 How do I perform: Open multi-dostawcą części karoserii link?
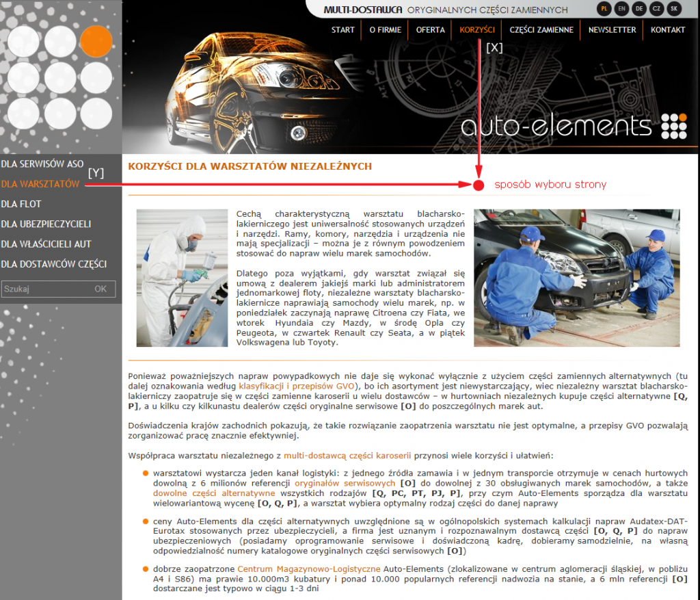point(347,456)
